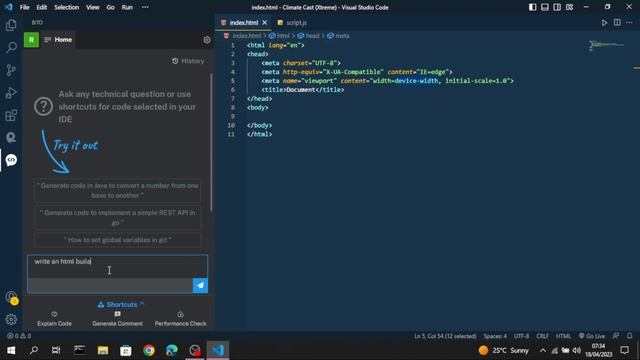640x360 pixels.
Task: Open the Accounts icon in activity bar
Action: click(x=11, y=298)
